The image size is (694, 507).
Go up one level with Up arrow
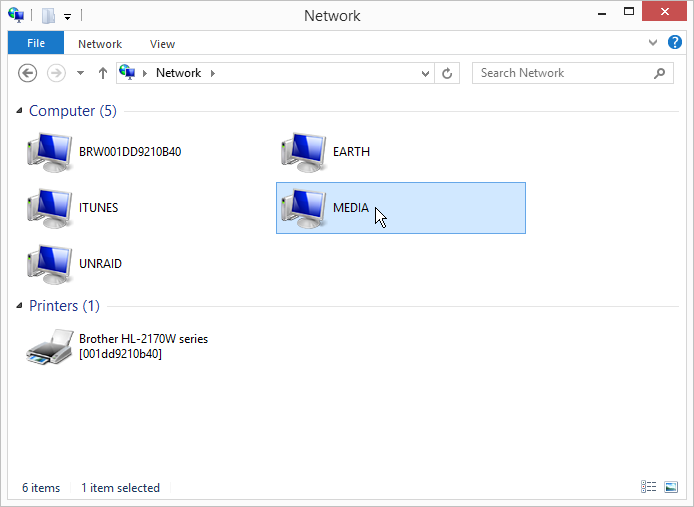(103, 73)
